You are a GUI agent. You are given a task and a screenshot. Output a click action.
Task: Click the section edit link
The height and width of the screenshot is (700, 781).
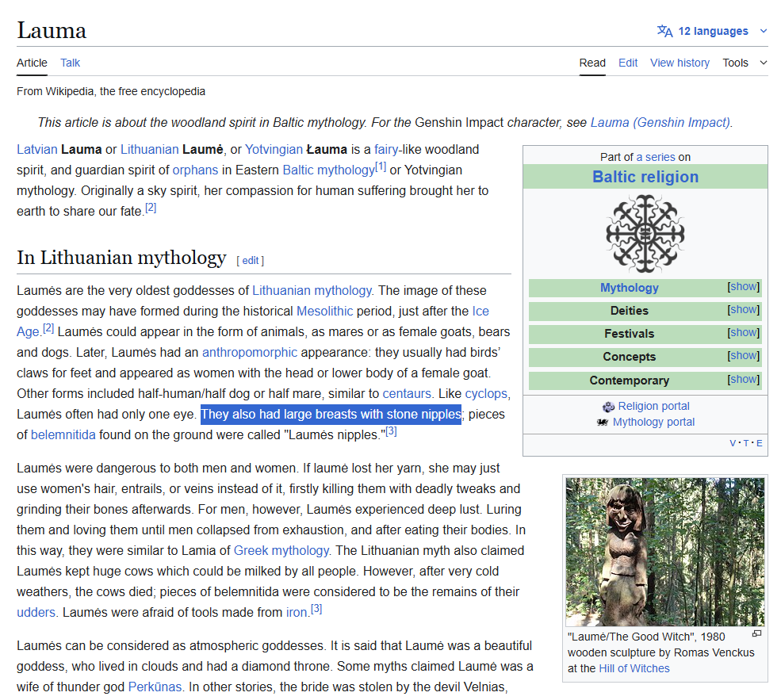251,260
